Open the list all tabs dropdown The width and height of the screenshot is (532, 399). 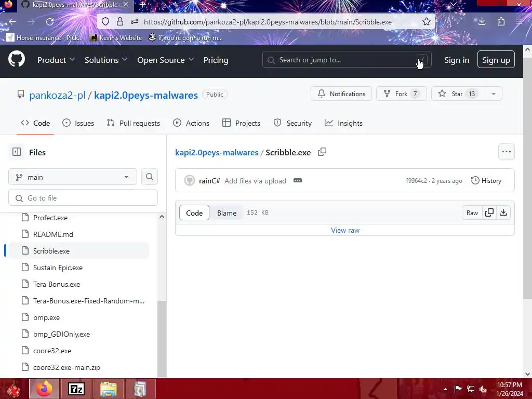pyautogui.click(x=453, y=4)
